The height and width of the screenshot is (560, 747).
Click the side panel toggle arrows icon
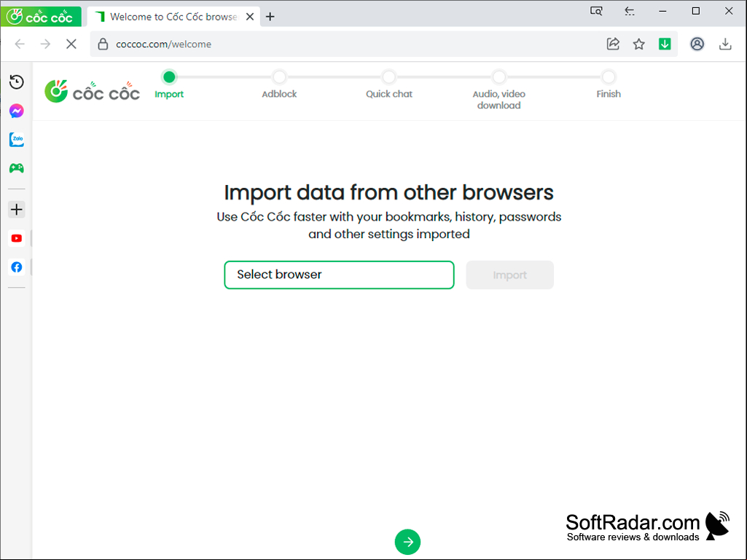[x=630, y=11]
